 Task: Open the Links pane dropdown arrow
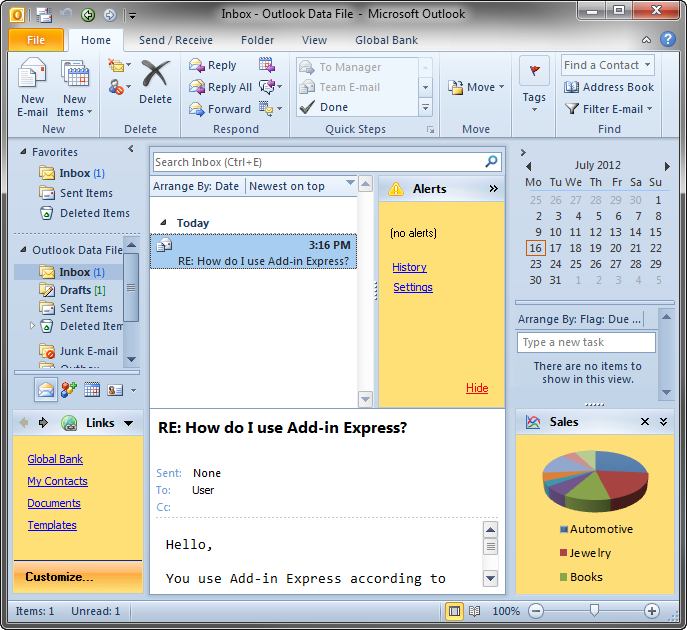[x=128, y=423]
